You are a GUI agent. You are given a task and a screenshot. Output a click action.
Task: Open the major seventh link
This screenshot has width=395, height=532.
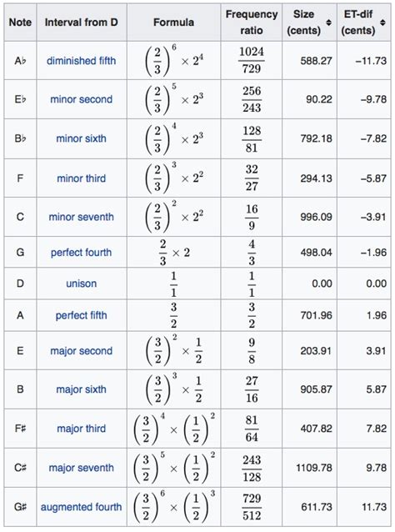tap(82, 468)
